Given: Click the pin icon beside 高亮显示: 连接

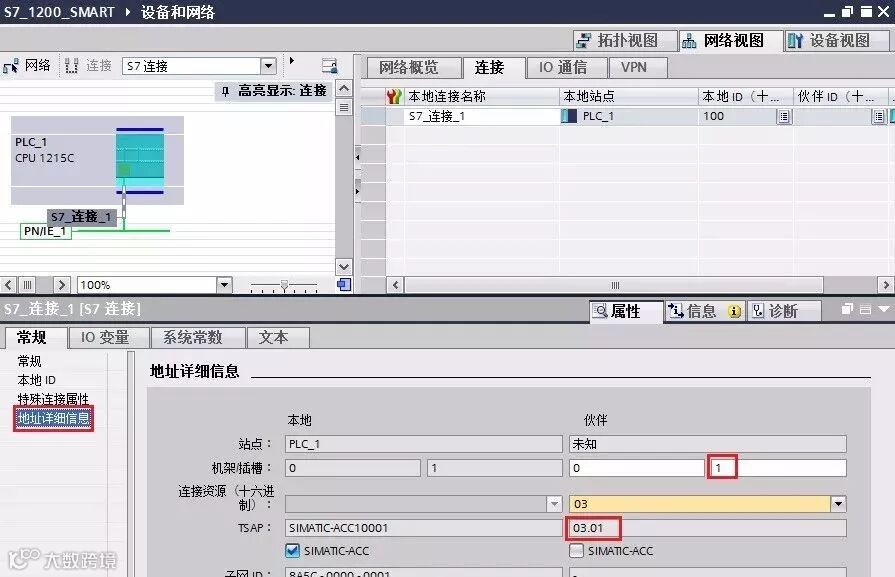Looking at the screenshot, I should point(225,91).
